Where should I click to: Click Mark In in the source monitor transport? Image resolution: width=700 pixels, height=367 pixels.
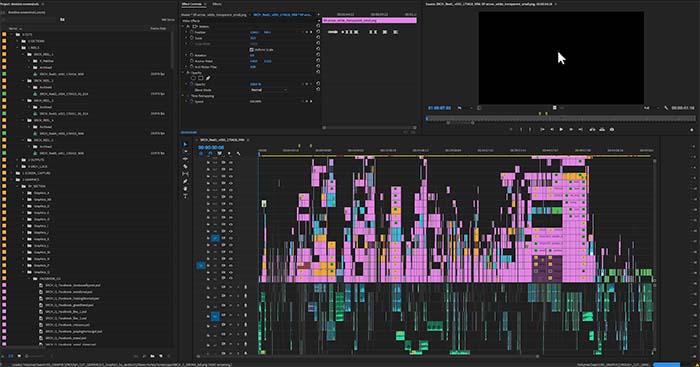521,129
